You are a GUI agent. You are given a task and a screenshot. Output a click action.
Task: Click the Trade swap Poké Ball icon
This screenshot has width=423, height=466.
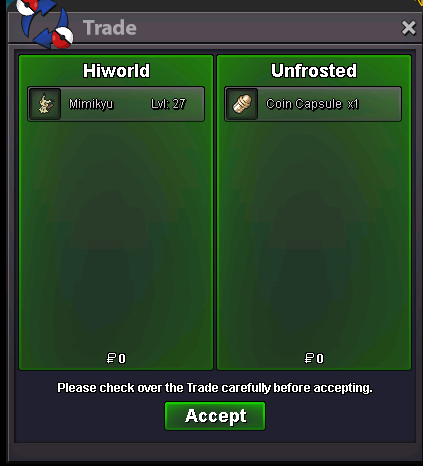pyautogui.click(x=45, y=24)
